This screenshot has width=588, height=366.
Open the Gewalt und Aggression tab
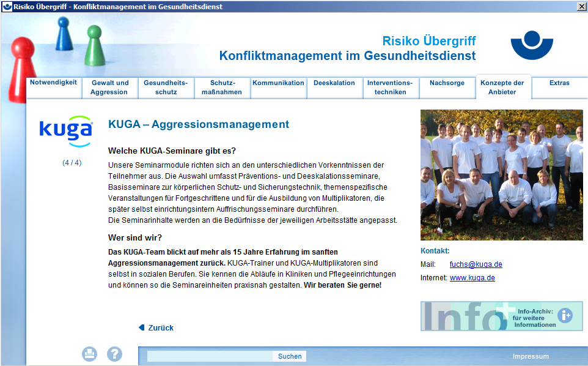click(109, 88)
